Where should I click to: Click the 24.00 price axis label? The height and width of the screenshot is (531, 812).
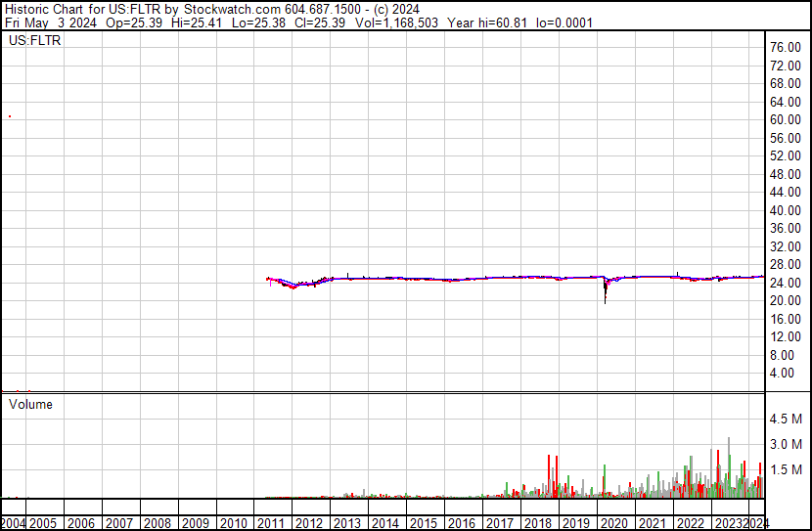click(786, 283)
